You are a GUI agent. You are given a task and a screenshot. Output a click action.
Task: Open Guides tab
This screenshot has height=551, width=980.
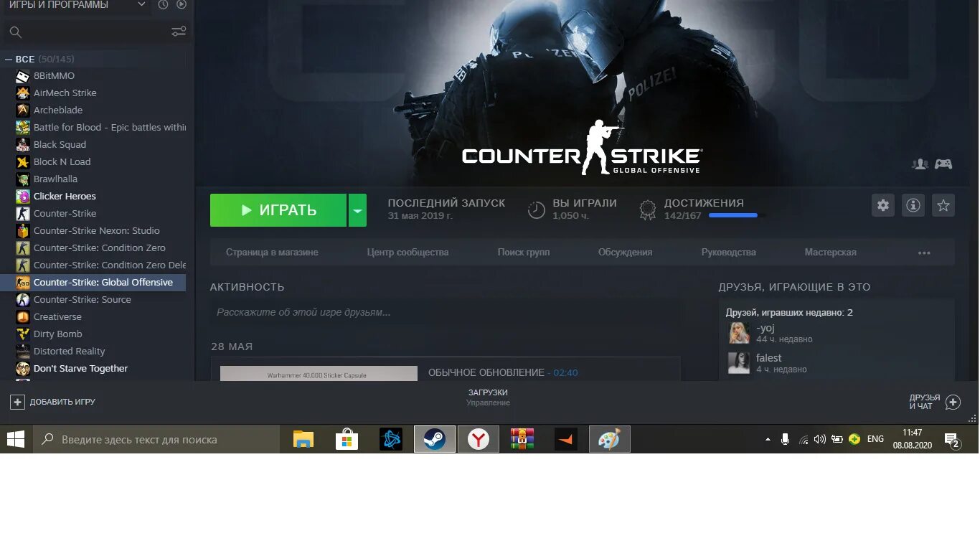point(729,253)
